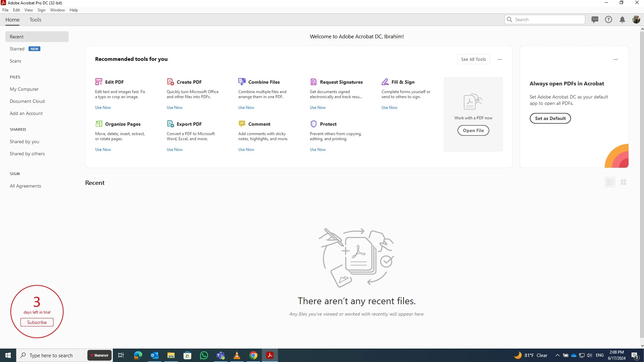The image size is (644, 362).
Task: Click the Search input field
Action: click(545, 19)
